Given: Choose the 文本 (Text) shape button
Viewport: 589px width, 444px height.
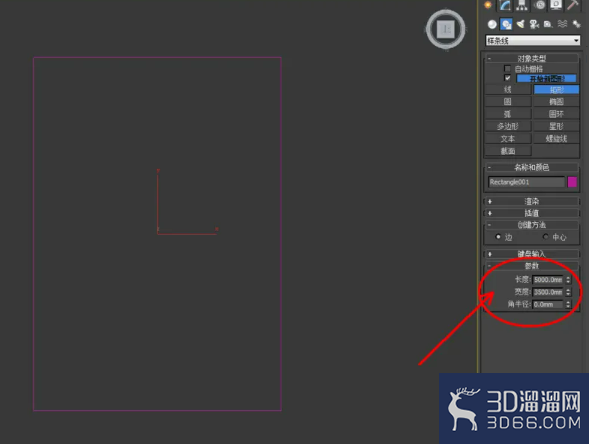Looking at the screenshot, I should [508, 139].
